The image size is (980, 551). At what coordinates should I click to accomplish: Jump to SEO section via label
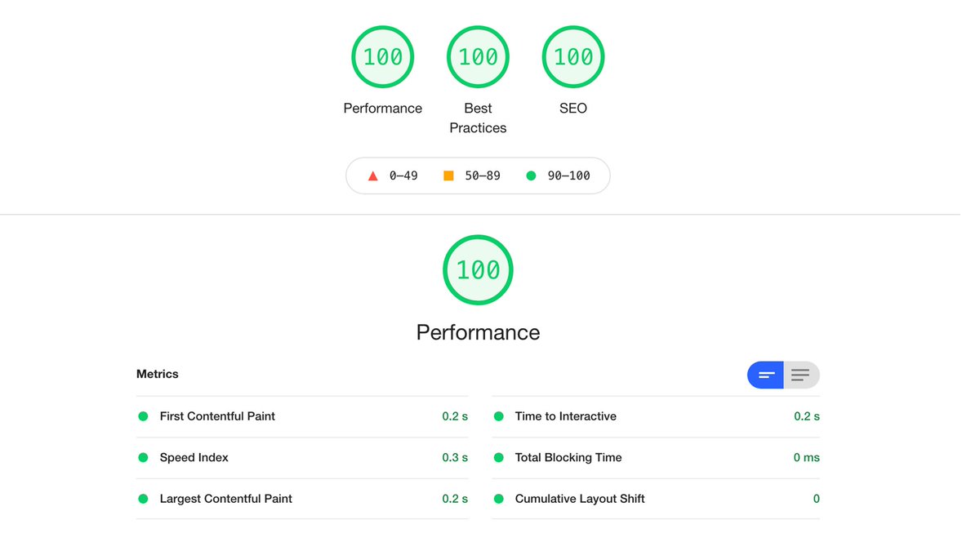(x=573, y=109)
